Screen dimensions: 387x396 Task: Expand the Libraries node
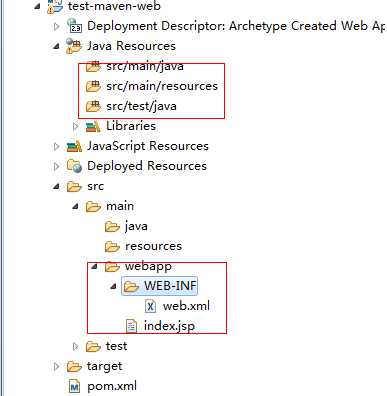[76, 126]
